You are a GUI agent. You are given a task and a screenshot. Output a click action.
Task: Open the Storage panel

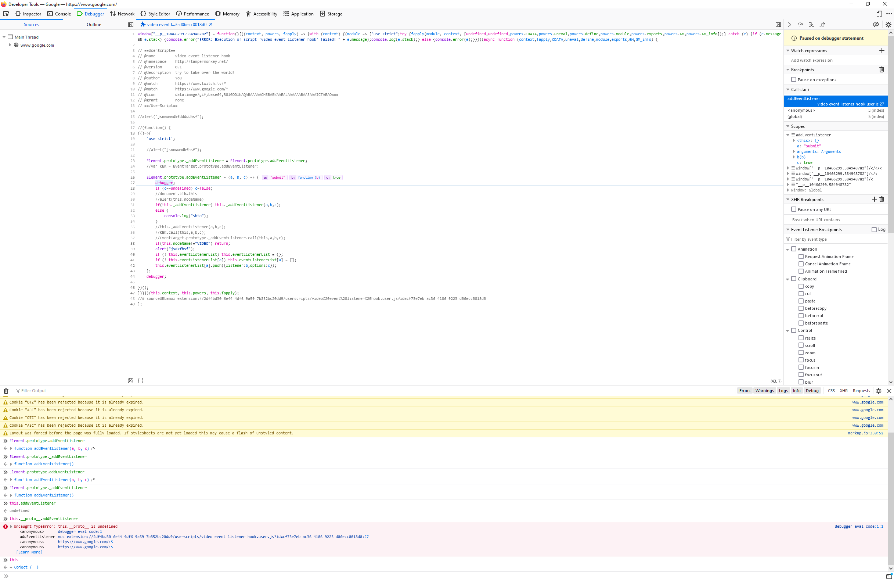[x=331, y=14]
